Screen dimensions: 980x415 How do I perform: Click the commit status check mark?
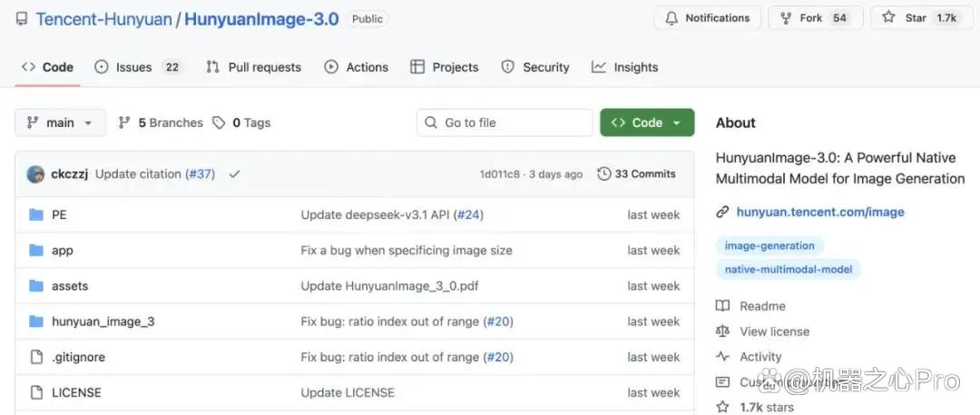(x=234, y=174)
